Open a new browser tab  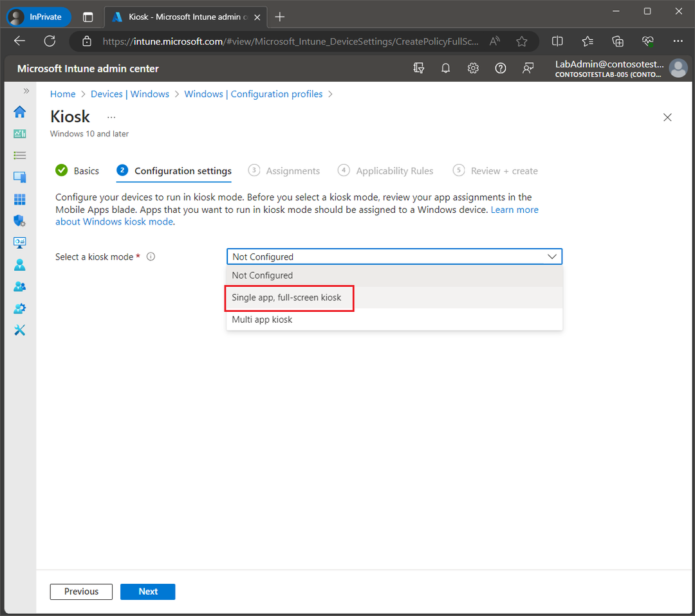click(x=280, y=17)
